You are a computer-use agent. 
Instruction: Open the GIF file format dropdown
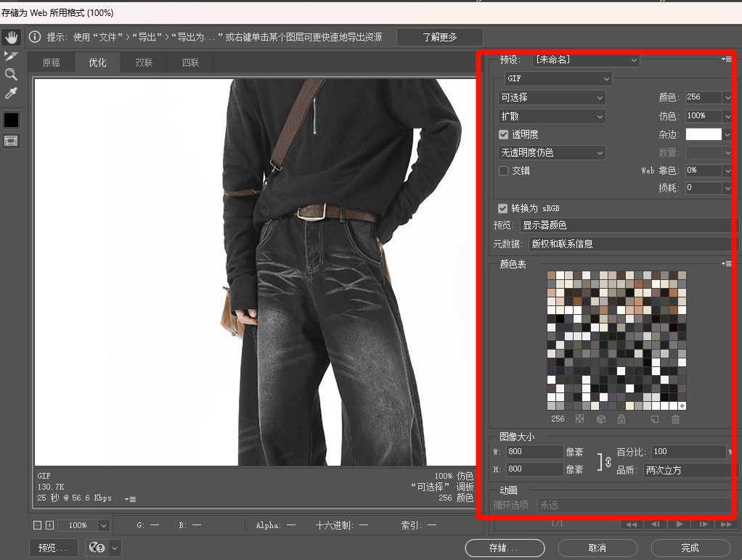(x=558, y=78)
